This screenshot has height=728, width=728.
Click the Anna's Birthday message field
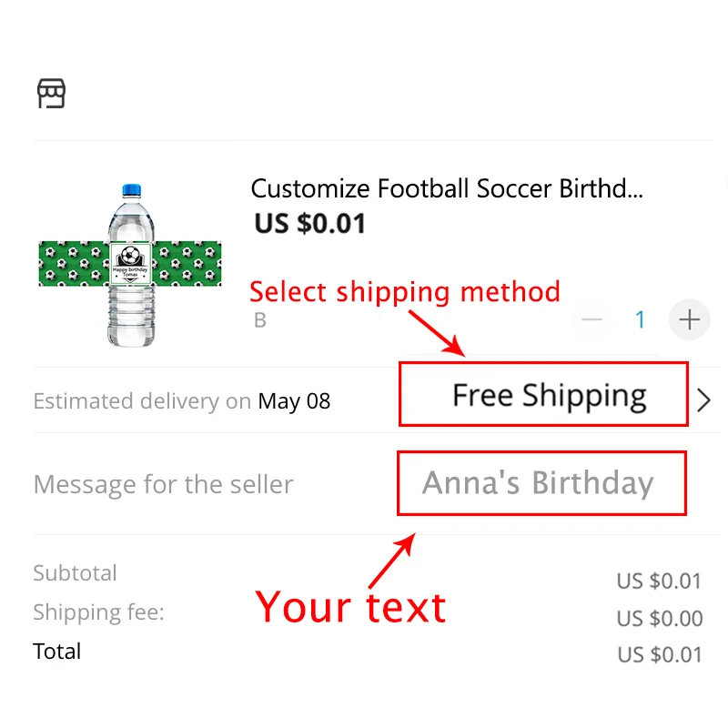coord(538,483)
